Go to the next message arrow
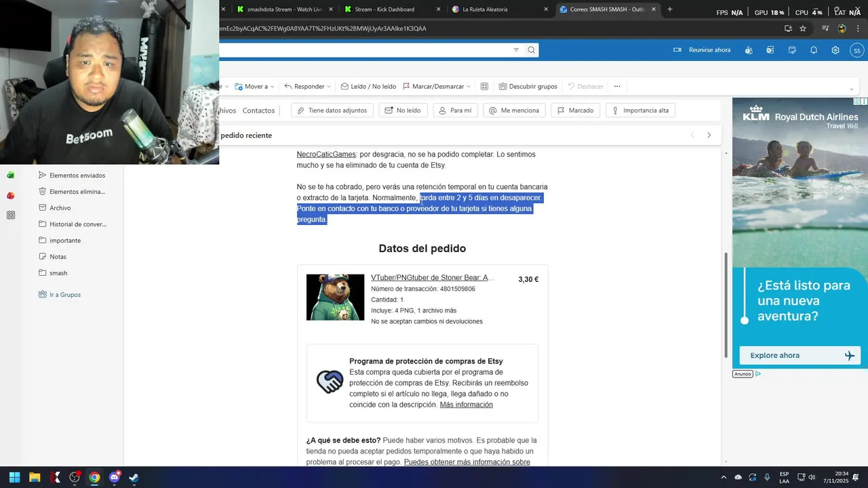The image size is (868, 488). click(709, 136)
